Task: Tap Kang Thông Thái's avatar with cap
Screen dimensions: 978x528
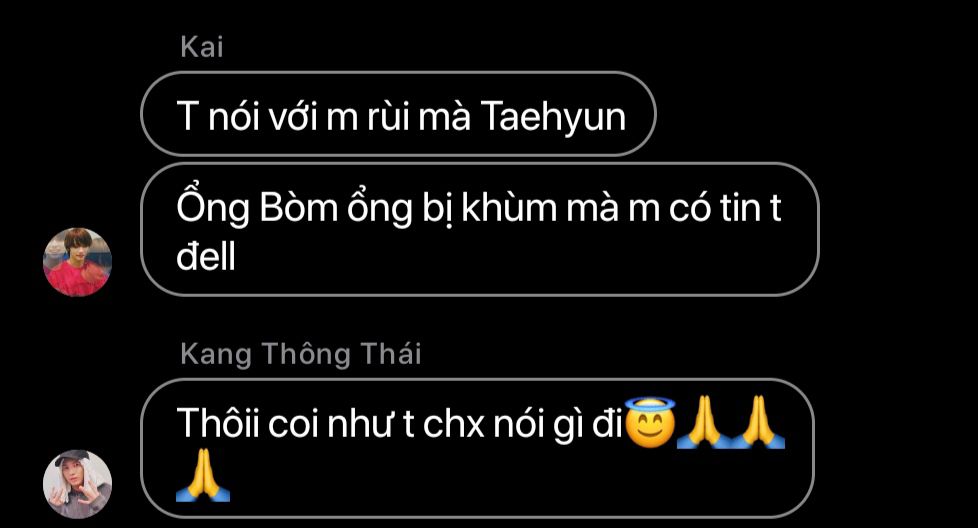Action: [77, 484]
